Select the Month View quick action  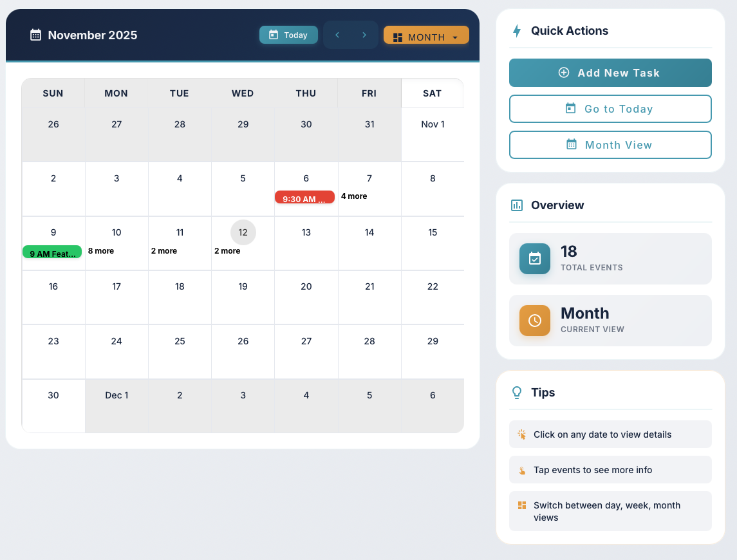[610, 145]
